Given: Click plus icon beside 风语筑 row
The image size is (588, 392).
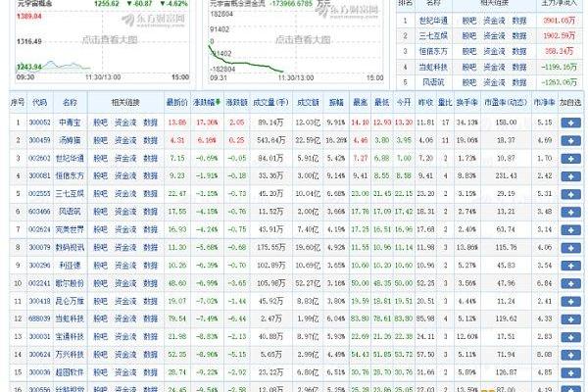Looking at the screenshot, I should (571, 211).
